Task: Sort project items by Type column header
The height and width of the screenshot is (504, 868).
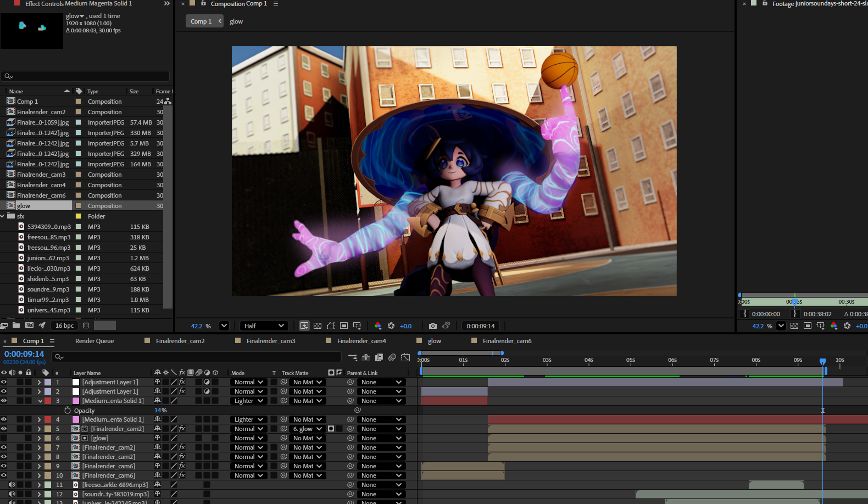Action: click(93, 92)
